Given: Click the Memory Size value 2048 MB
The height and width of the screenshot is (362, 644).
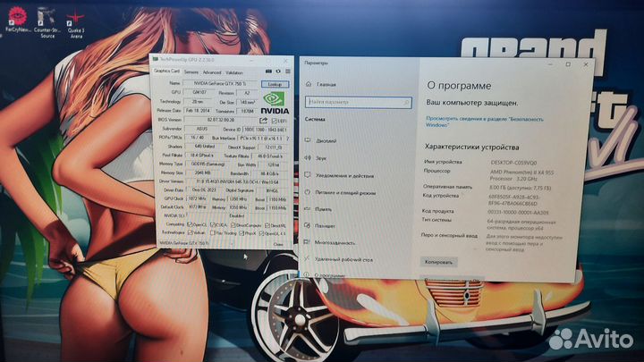Looking at the screenshot, I should click(202, 173).
